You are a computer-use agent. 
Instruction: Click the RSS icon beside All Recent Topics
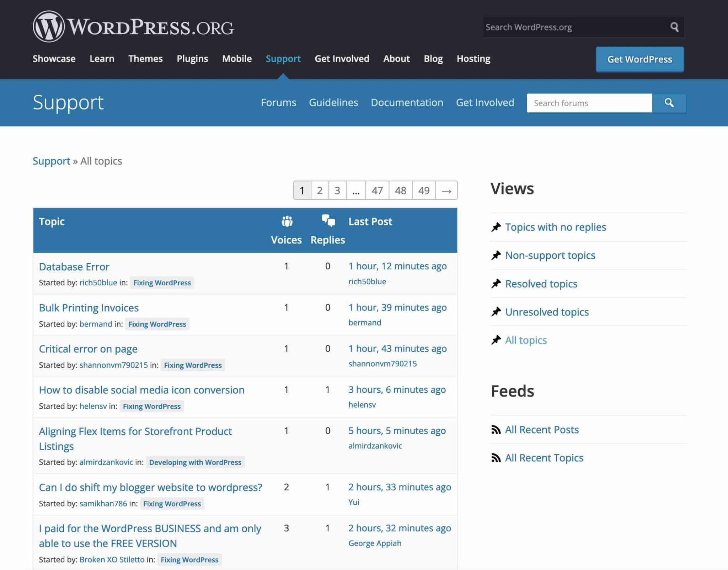tap(496, 458)
